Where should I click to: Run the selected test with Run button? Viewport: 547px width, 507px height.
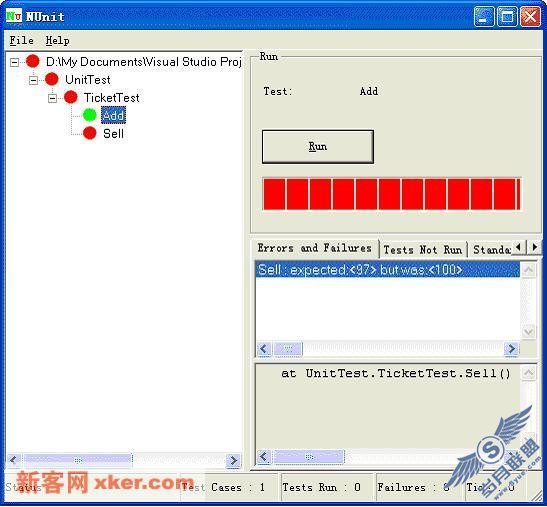pyautogui.click(x=318, y=147)
